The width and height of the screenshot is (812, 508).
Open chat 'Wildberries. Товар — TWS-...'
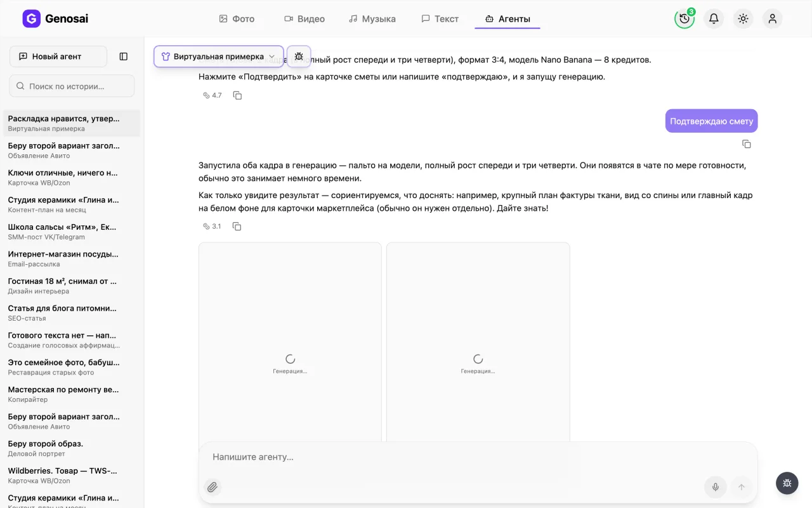[72, 476]
